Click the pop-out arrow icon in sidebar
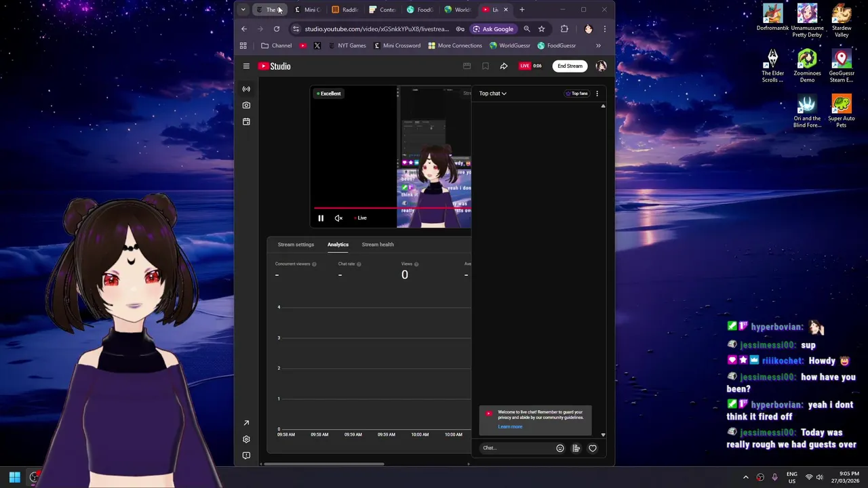The width and height of the screenshot is (868, 488). pyautogui.click(x=246, y=423)
